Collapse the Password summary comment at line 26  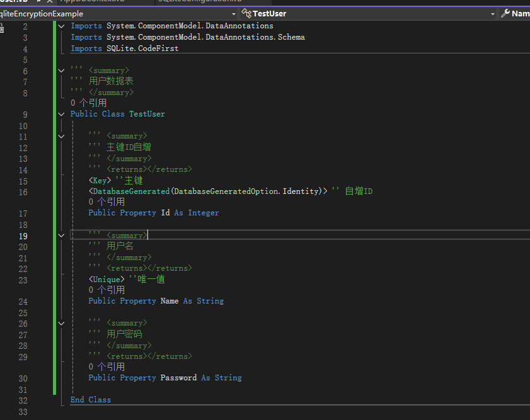pos(61,323)
